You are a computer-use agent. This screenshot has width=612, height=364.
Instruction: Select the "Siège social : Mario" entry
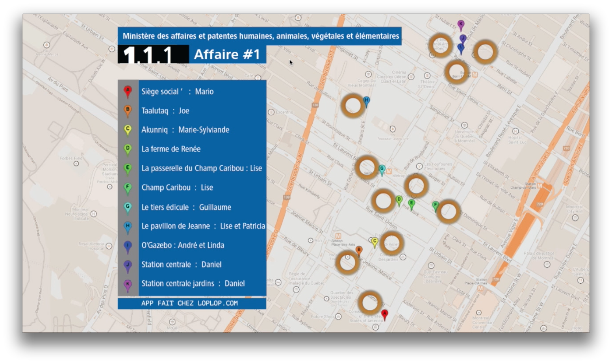click(178, 92)
